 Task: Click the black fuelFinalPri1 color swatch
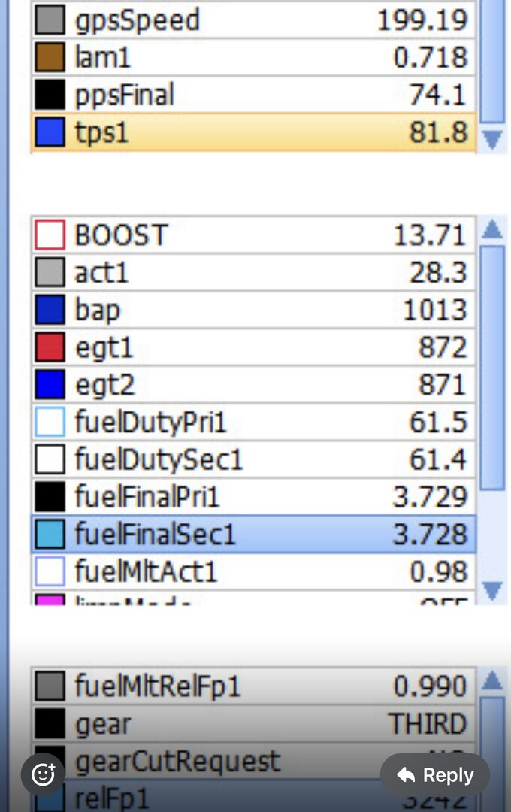tap(50, 496)
